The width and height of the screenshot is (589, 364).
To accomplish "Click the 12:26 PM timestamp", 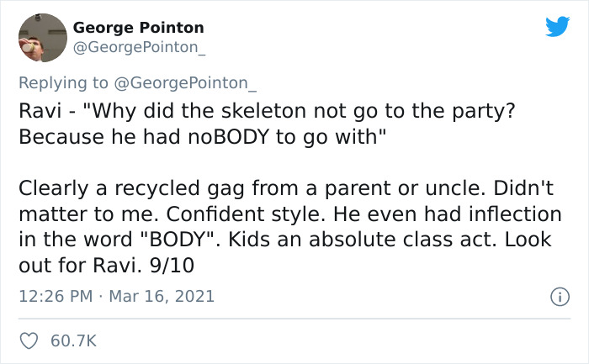I will (x=52, y=296).
